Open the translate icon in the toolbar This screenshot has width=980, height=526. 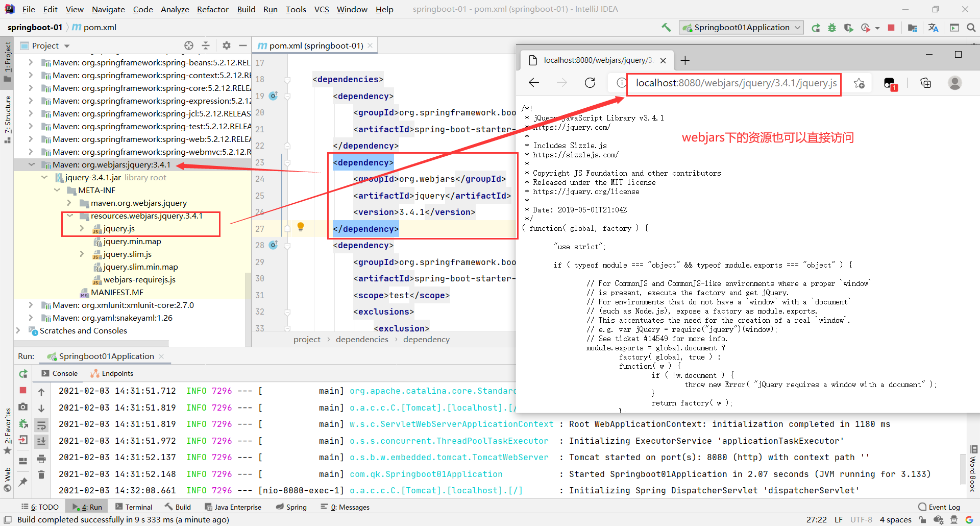point(933,28)
